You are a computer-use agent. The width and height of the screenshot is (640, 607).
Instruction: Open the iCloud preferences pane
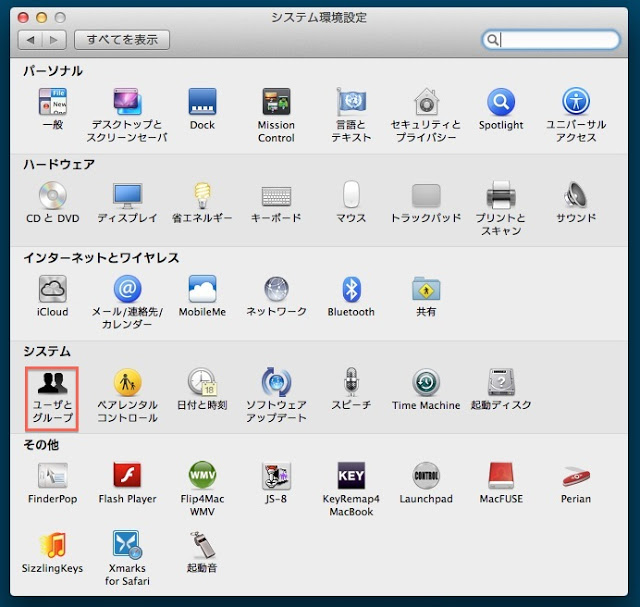pyautogui.click(x=53, y=296)
